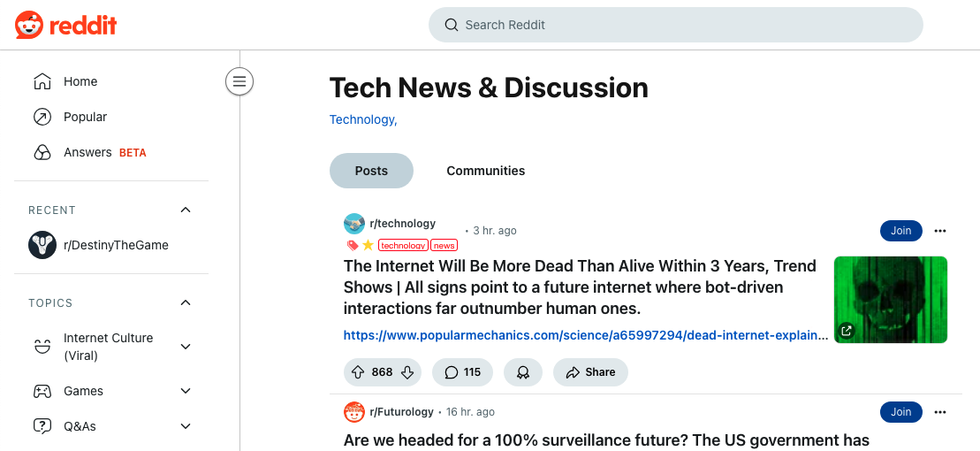This screenshot has height=451, width=980.
Task: Join the r/technology community
Action: (x=900, y=231)
